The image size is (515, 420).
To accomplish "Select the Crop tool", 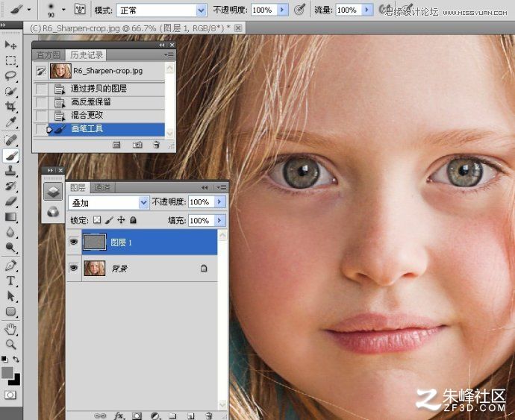I will click(10, 106).
